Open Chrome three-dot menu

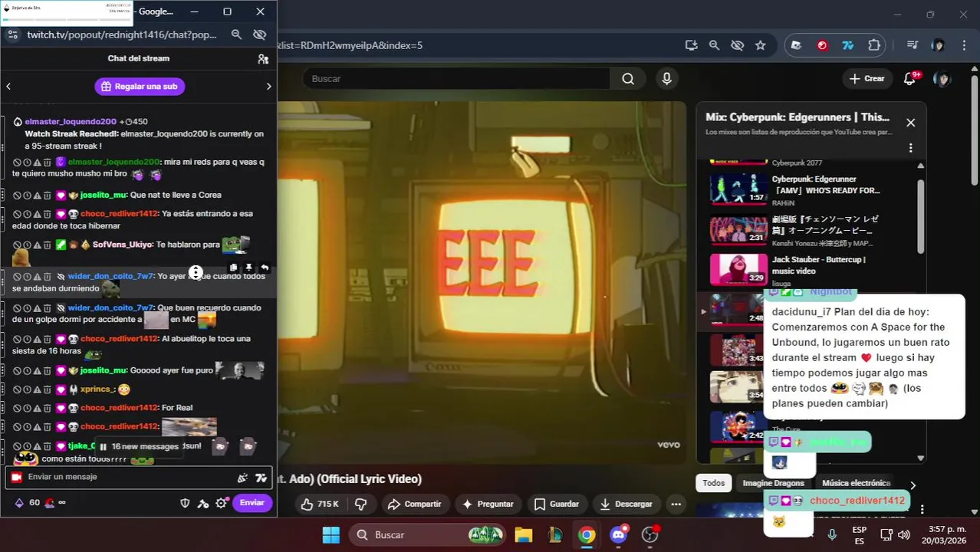[x=964, y=45]
